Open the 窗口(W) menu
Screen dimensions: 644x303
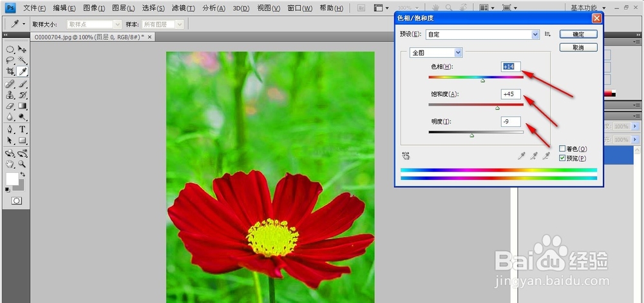click(300, 8)
